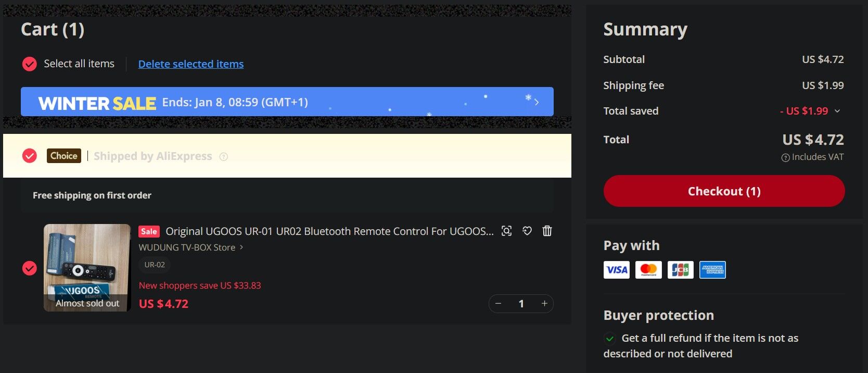
Task: Click the Includes VAT help icon
Action: point(786,157)
